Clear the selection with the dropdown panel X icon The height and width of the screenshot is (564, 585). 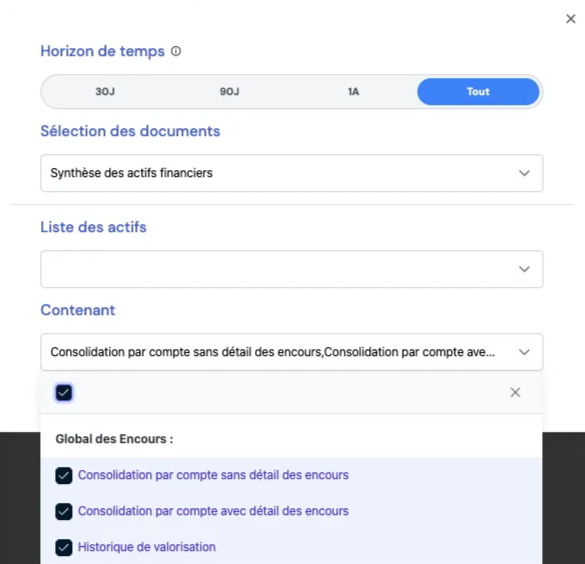515,392
